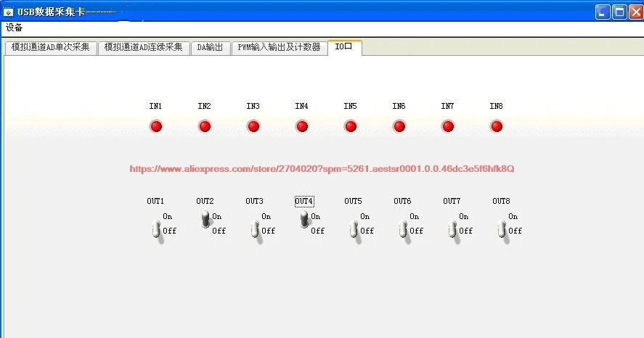Click the On text beside OUT8

coord(513,216)
